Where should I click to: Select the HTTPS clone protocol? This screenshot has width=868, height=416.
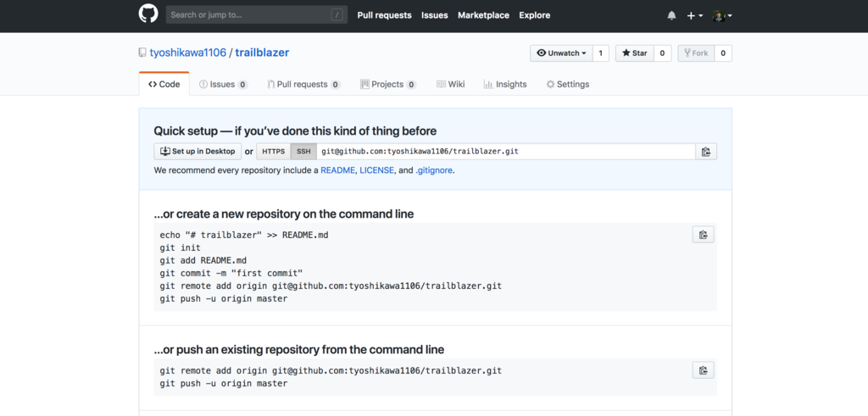pos(274,151)
